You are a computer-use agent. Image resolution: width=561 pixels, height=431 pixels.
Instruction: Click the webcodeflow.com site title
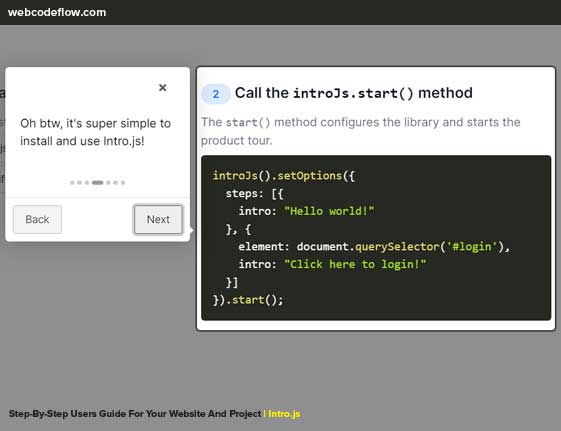point(57,12)
